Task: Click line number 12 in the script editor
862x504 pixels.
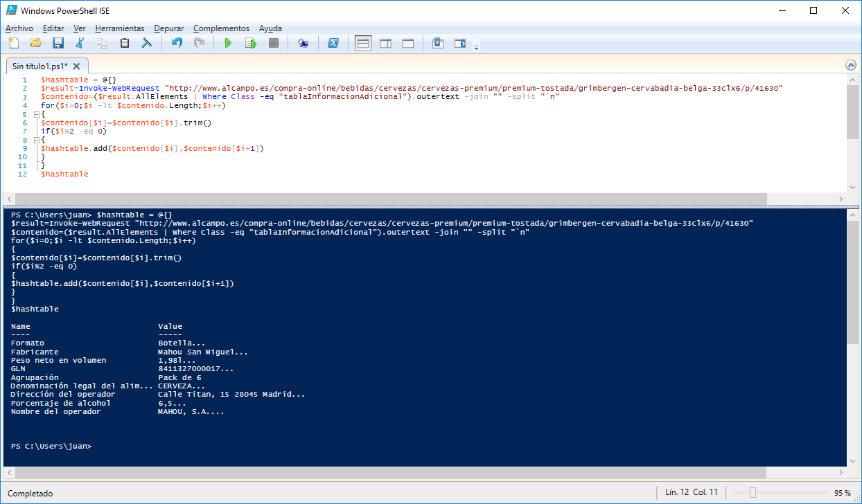Action: tap(23, 174)
